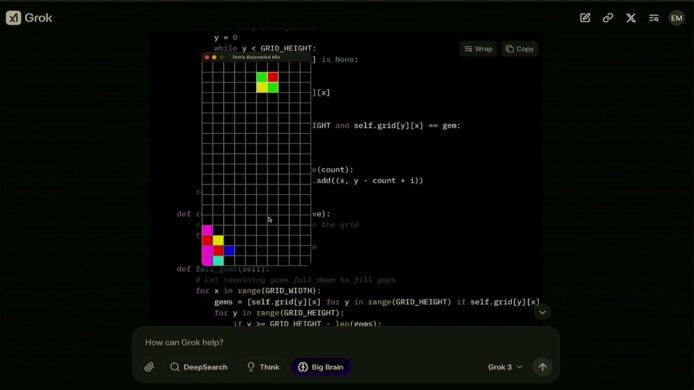Open the EM profile avatar
694x390 pixels.
pos(676,18)
